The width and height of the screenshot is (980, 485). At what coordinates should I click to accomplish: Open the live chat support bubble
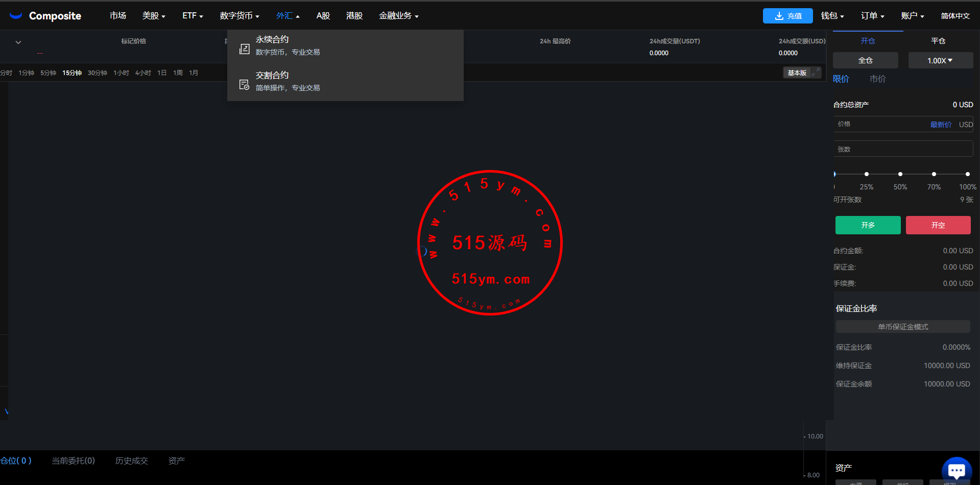click(956, 470)
